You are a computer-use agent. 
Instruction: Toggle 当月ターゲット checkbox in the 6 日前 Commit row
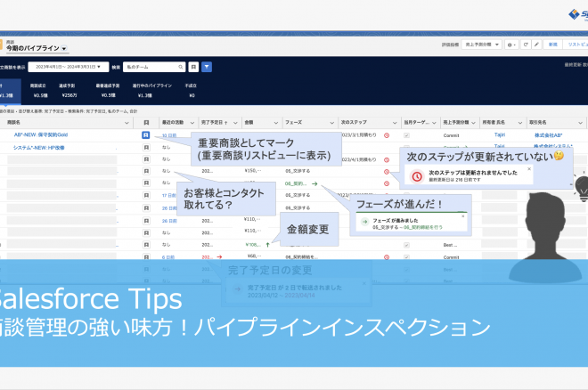coord(406,257)
